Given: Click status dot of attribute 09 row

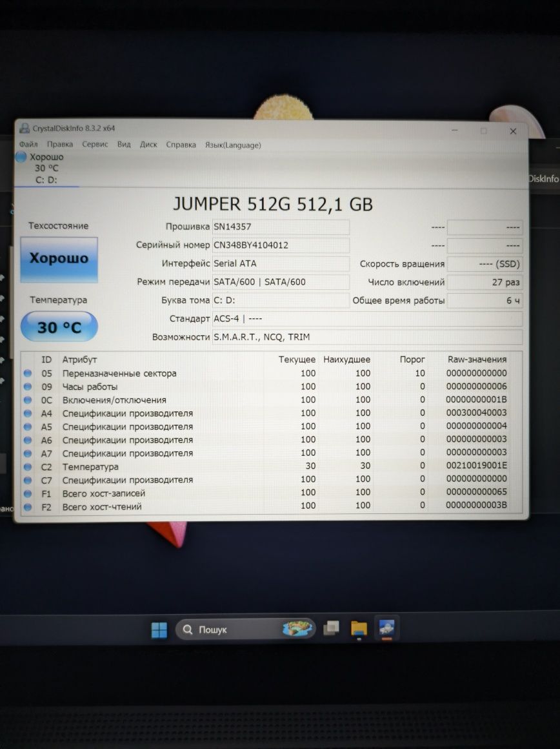Looking at the screenshot, I should 28,386.
